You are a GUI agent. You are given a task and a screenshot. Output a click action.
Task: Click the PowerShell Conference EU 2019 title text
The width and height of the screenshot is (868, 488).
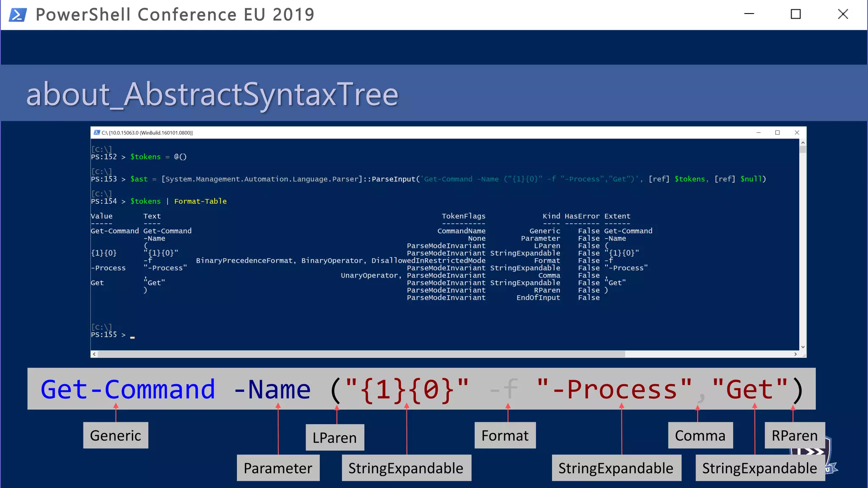175,15
